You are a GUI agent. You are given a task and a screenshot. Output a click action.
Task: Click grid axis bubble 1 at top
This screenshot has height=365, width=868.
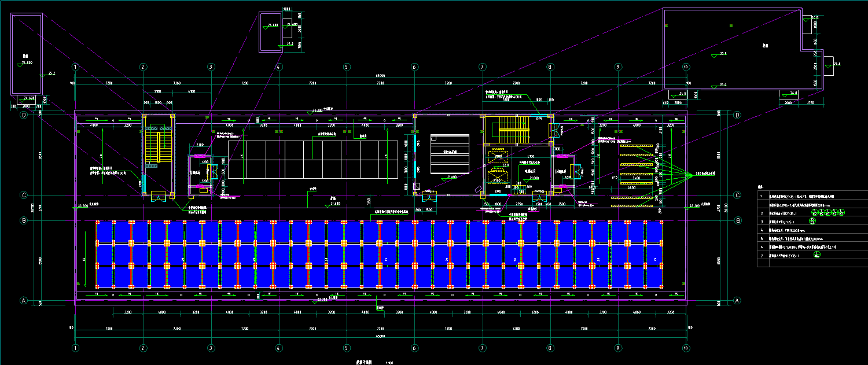(x=75, y=67)
